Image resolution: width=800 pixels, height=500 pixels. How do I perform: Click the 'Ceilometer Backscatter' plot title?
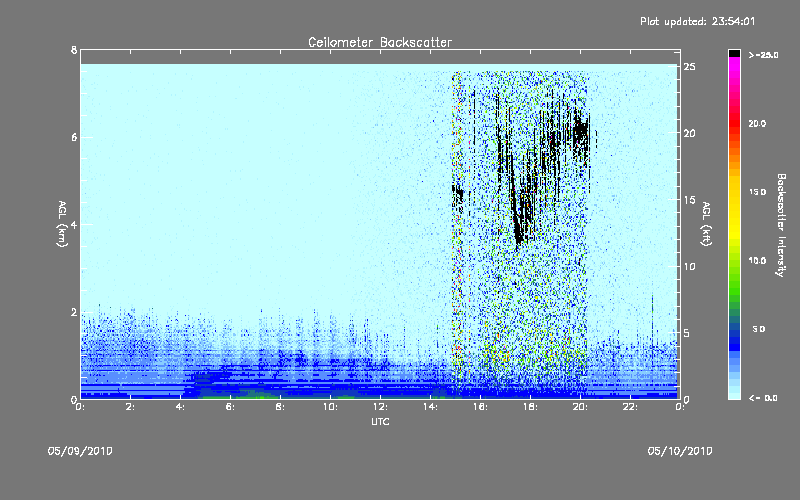380,42
